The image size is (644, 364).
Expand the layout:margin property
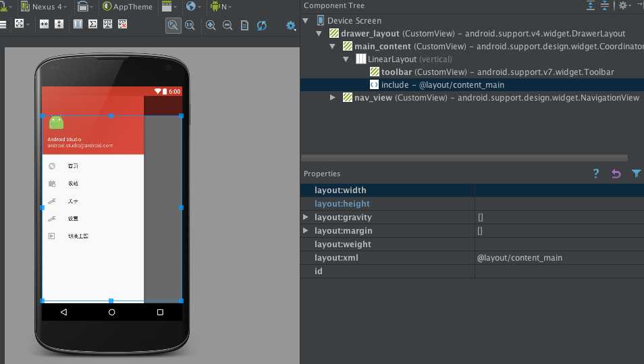(x=306, y=230)
